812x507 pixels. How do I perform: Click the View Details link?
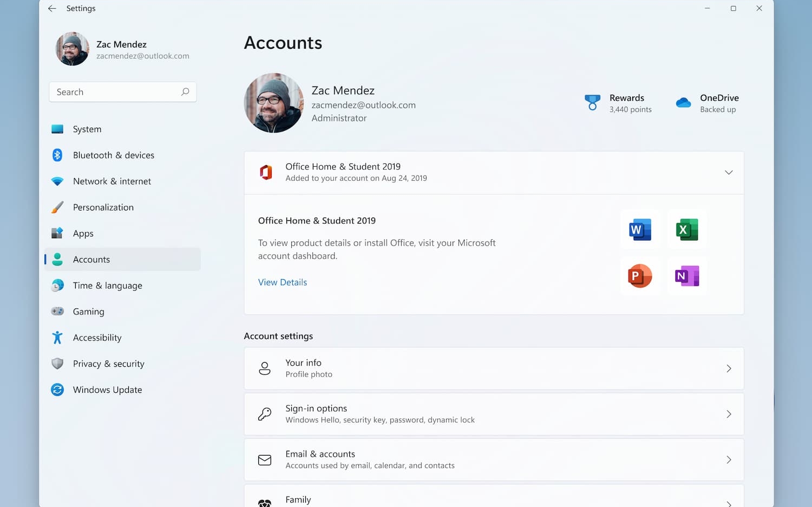pos(283,282)
